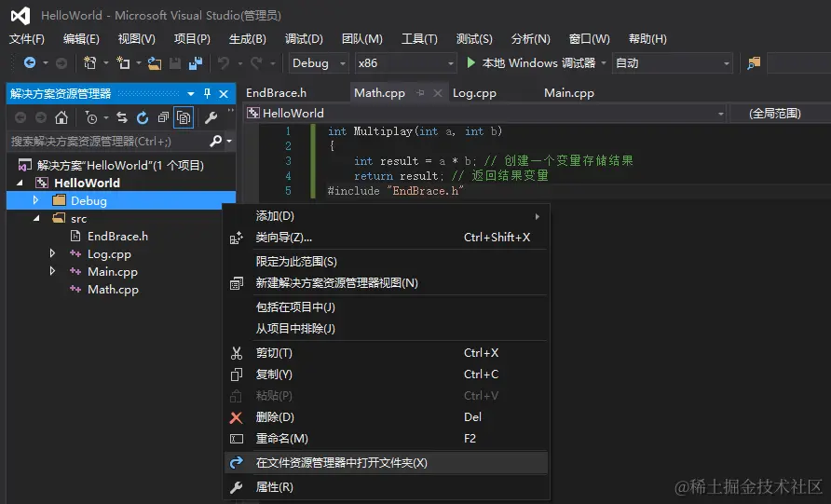Open Solution Explorer window options dropdown arrow
This screenshot has width=831, height=504.
point(191,94)
